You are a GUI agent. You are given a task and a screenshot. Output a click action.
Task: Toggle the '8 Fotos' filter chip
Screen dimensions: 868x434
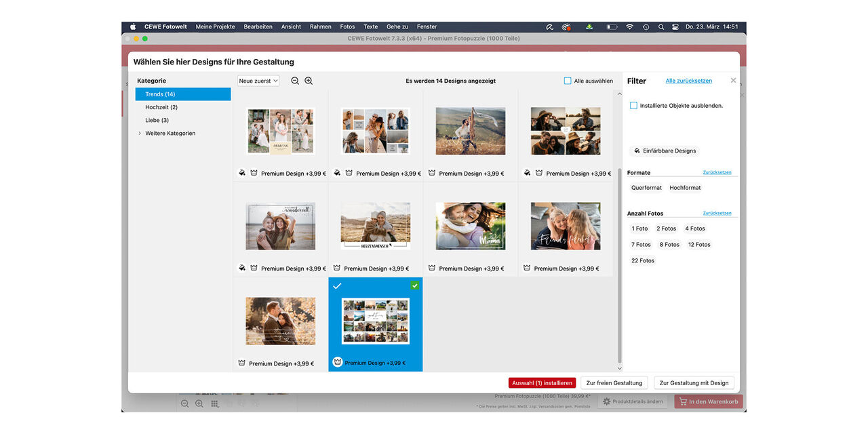(669, 244)
